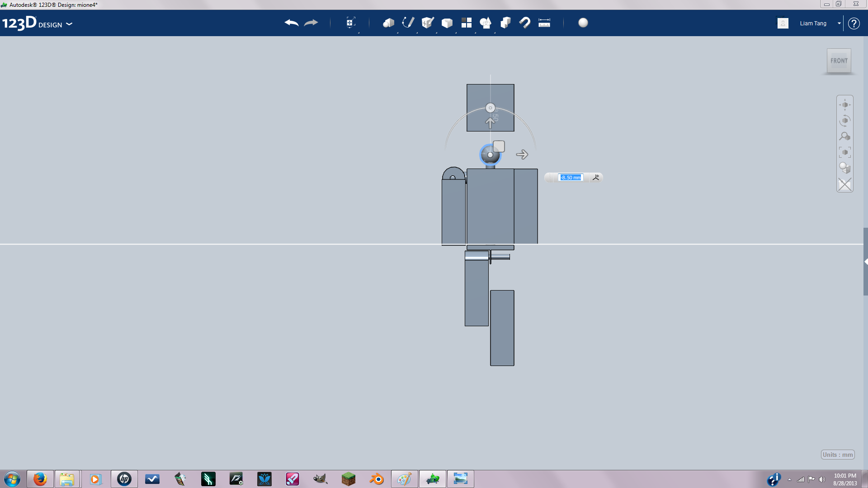868x488 pixels.
Task: Open Windows Explorer from taskbar
Action: point(67,479)
